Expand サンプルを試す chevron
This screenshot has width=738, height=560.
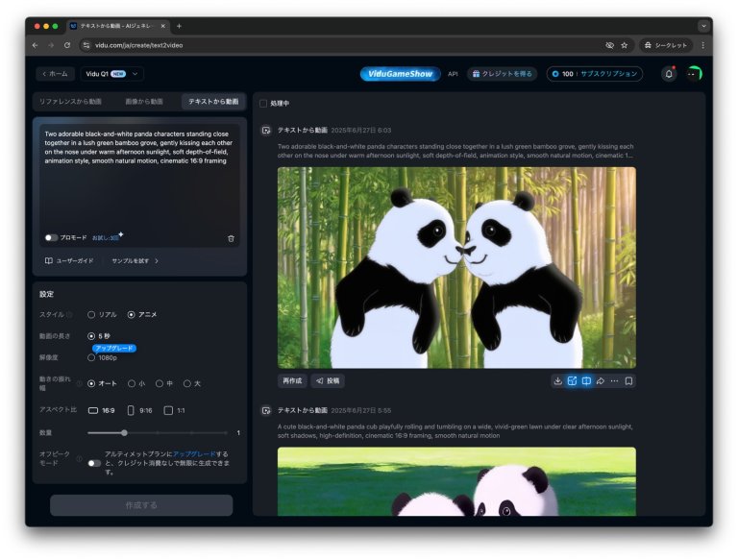pos(157,260)
